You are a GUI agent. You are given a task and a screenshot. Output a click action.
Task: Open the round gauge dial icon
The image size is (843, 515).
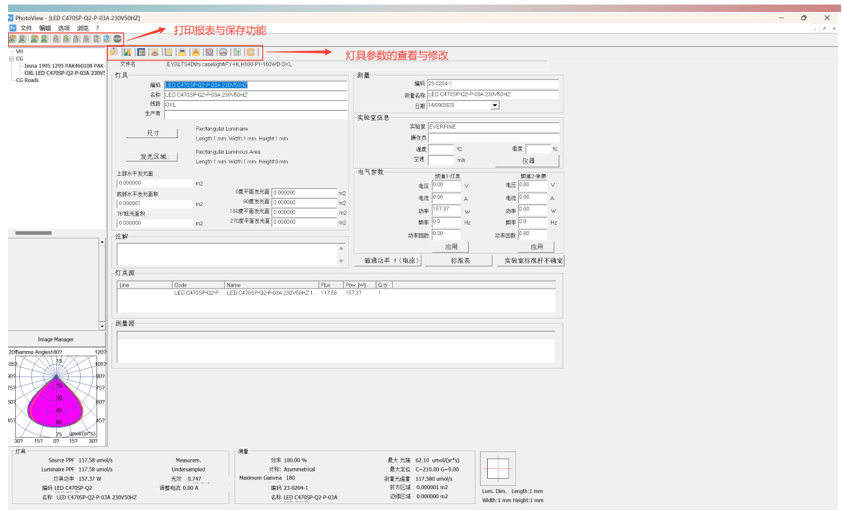point(223,52)
